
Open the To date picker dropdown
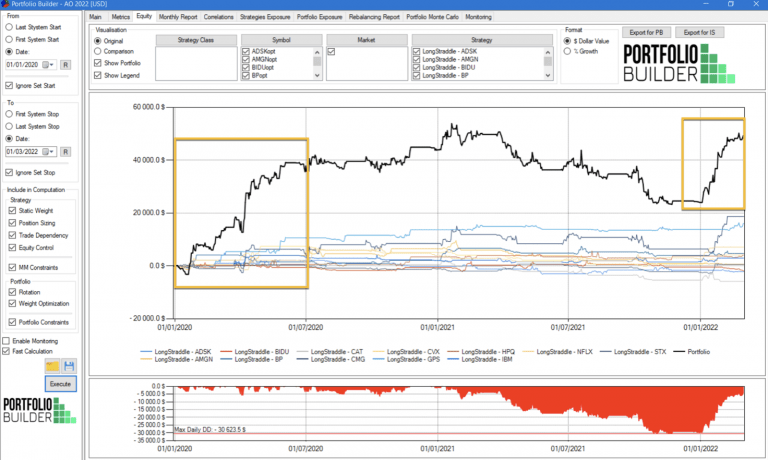pyautogui.click(x=47, y=151)
